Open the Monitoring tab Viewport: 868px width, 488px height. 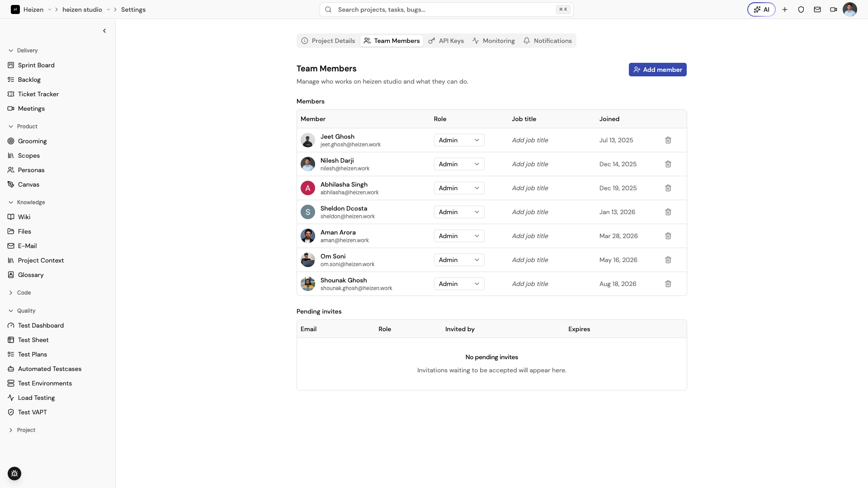(x=494, y=41)
